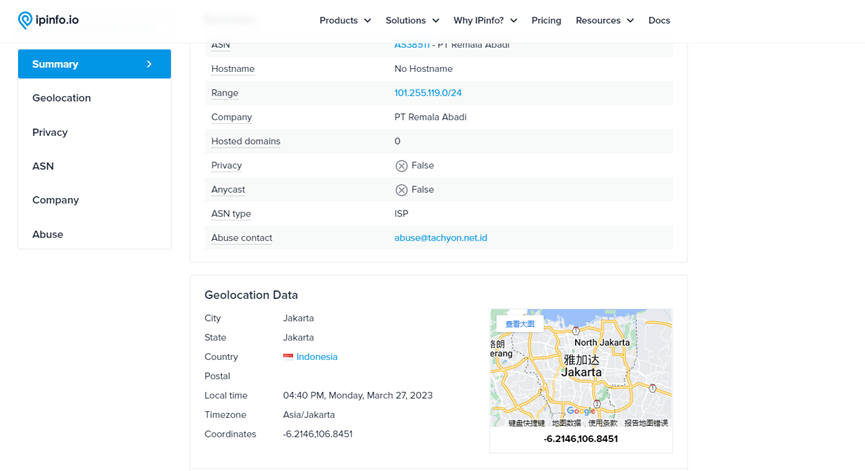Viewport: 865px width, 471px height.
Task: Switch to the Geolocation sidebar section
Action: click(x=61, y=98)
